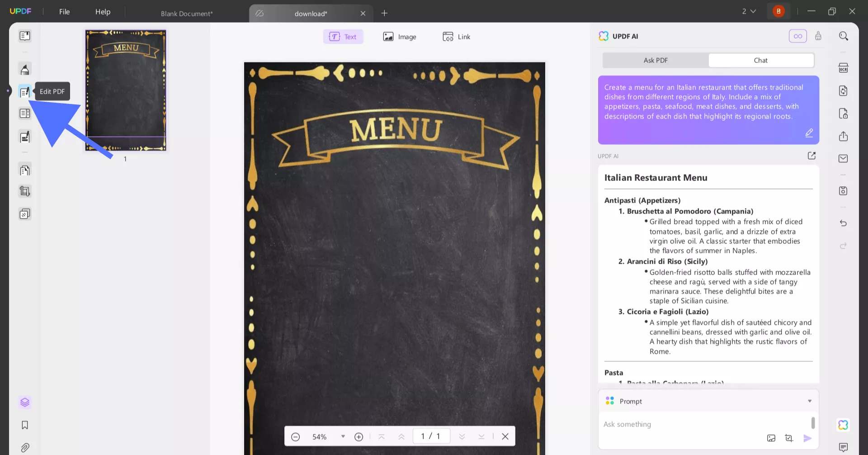This screenshot has height=455, width=868.
Task: Open the Reader mode icon in left sidebar
Action: (x=25, y=36)
